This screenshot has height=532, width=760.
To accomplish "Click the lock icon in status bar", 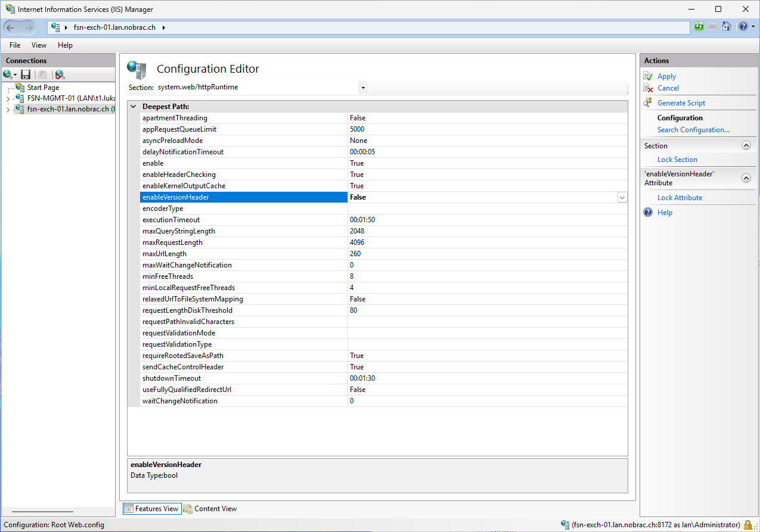I will (747, 525).
